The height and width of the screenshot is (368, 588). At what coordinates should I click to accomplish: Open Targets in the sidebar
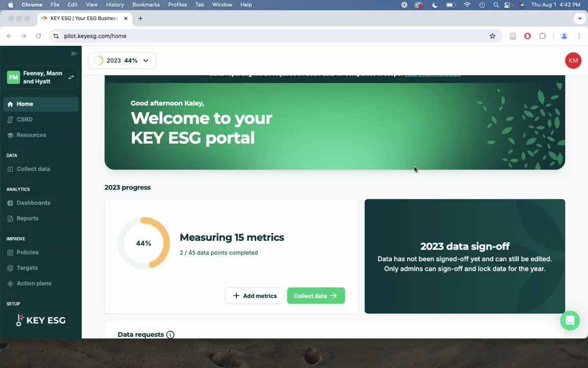tap(41, 268)
